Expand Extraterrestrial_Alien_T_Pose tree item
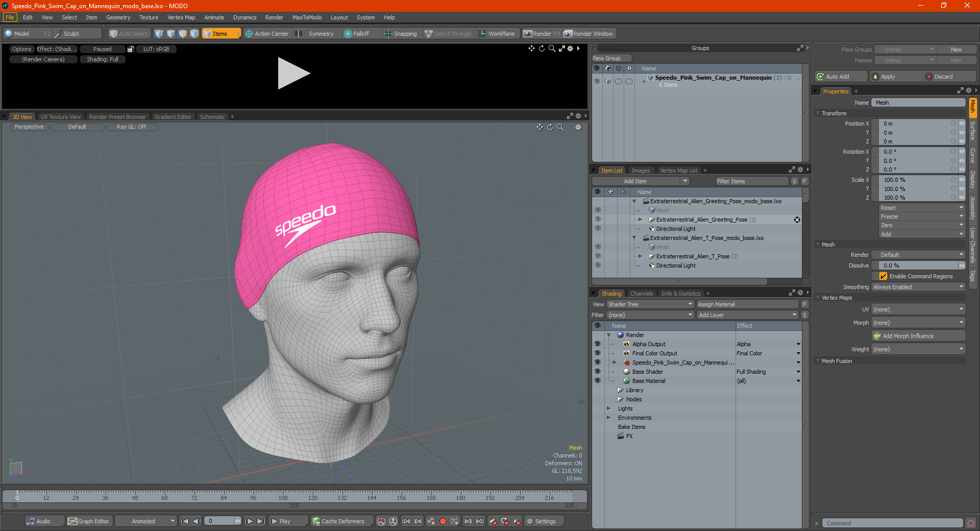 coord(640,256)
